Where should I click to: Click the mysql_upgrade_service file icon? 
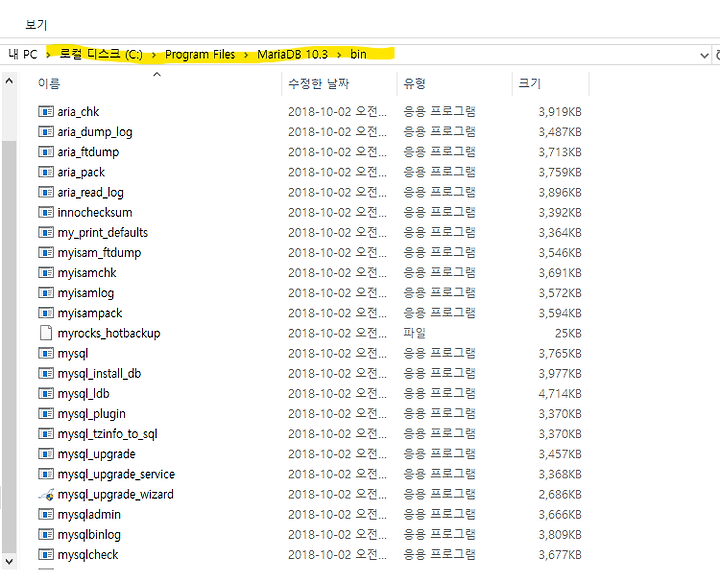46,474
